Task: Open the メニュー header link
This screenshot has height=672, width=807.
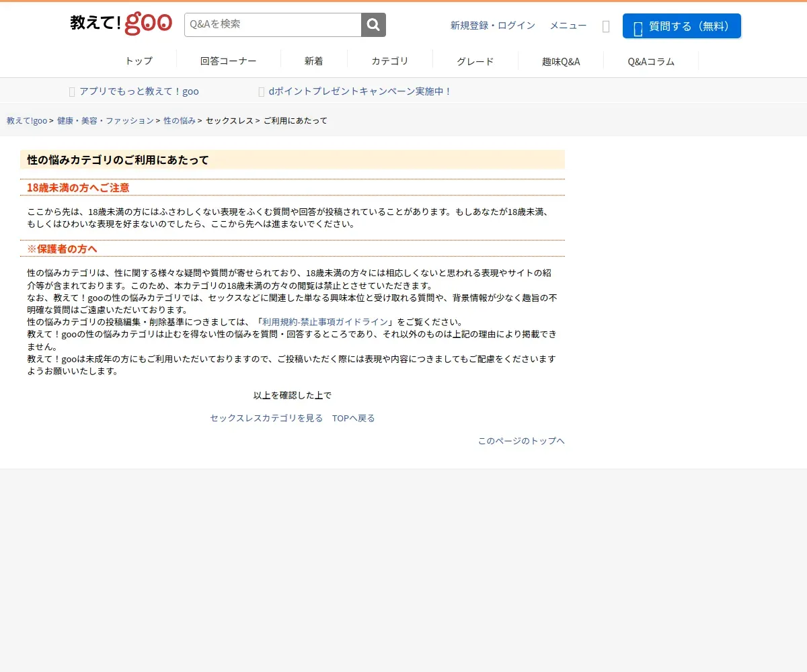Action: point(568,26)
